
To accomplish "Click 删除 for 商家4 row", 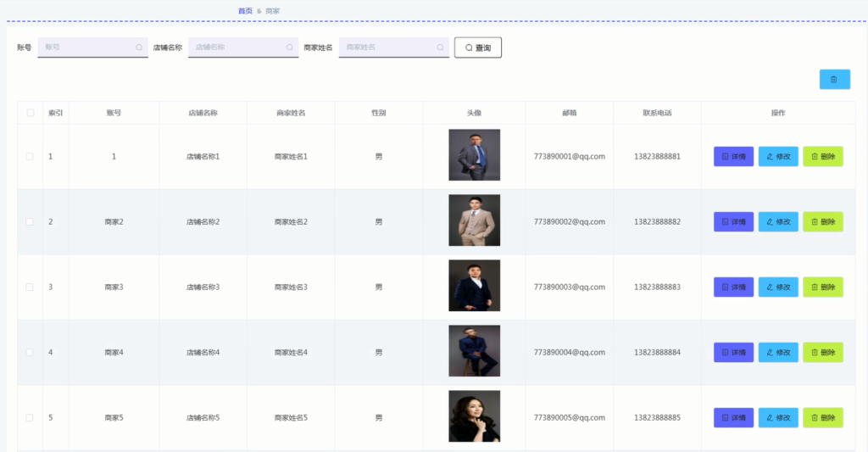I will coord(823,353).
